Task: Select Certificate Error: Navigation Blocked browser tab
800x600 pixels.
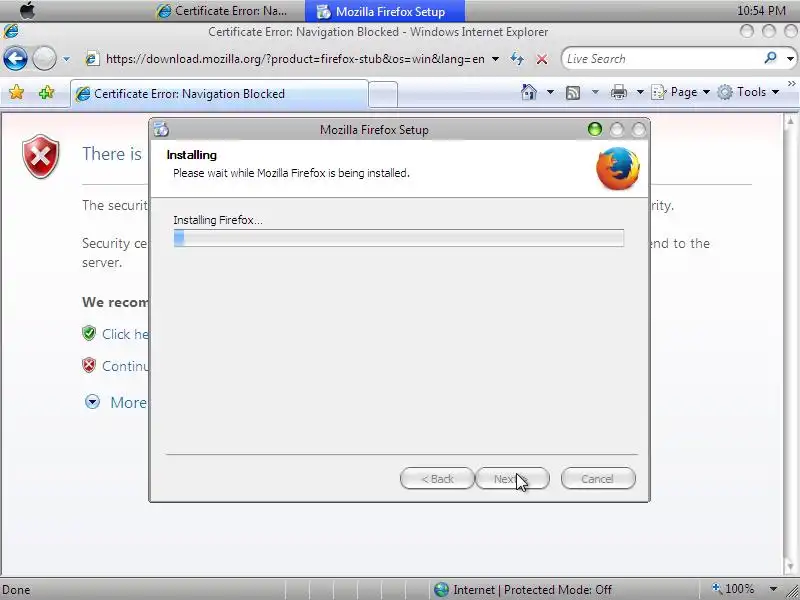Action: click(219, 94)
